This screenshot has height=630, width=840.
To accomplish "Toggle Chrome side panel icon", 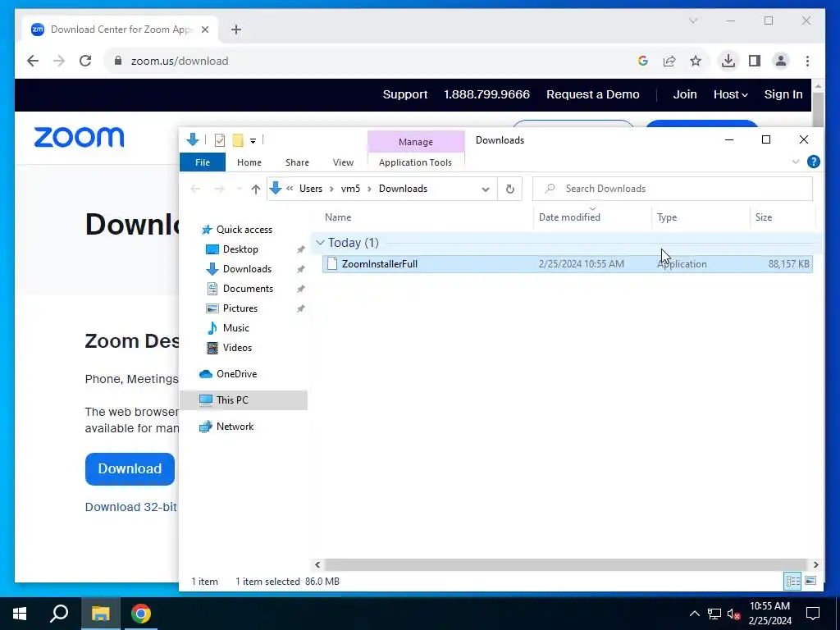I will click(x=755, y=61).
